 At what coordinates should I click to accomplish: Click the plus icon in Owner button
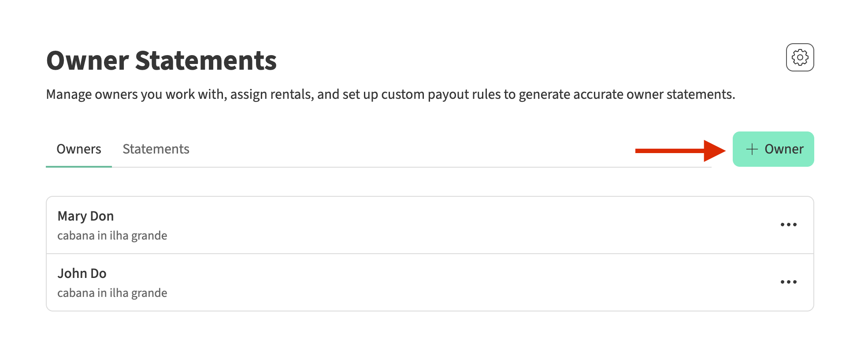click(752, 149)
